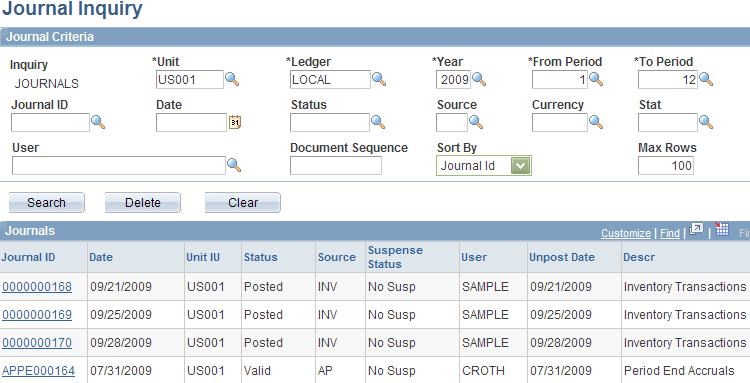Open the Status lookup magnifier
This screenshot has width=750, height=383.
coord(378,122)
